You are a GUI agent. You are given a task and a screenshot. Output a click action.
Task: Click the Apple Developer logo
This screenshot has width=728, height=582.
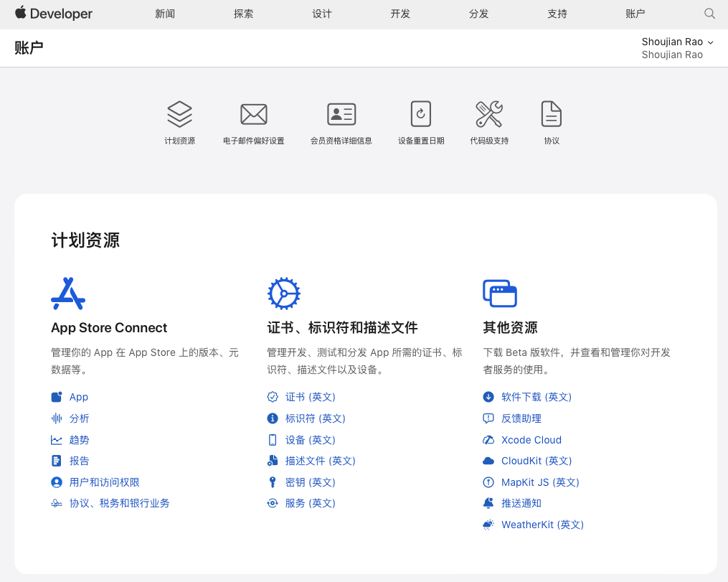point(54,14)
